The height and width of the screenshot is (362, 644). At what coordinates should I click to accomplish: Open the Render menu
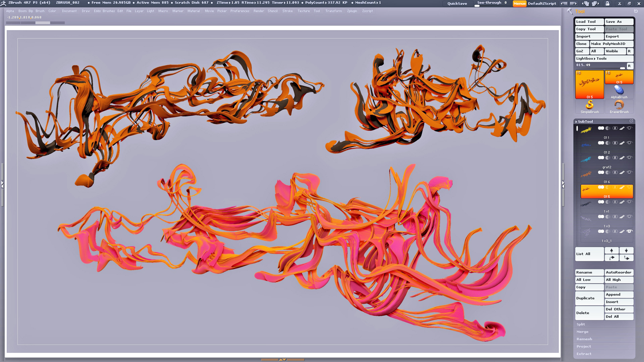[x=258, y=11]
